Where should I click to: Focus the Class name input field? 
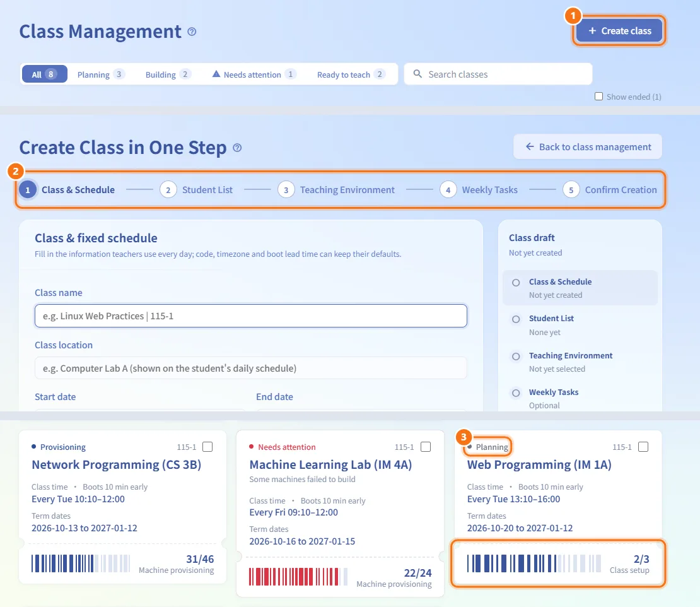(251, 315)
